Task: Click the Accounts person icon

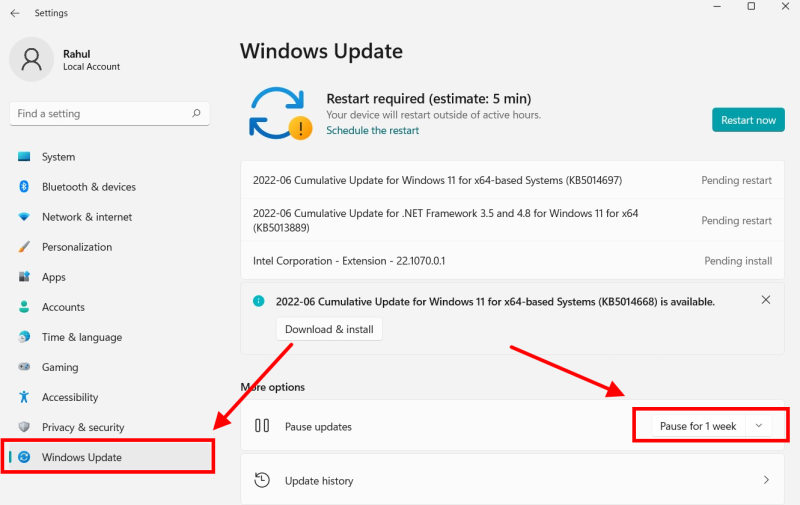Action: click(x=24, y=307)
